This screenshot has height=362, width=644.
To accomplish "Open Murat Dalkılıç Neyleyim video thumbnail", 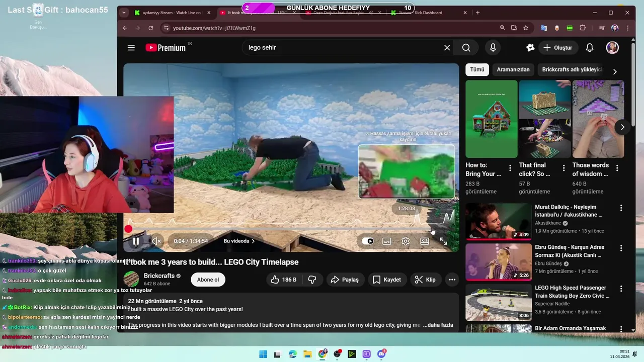I will 499,221.
